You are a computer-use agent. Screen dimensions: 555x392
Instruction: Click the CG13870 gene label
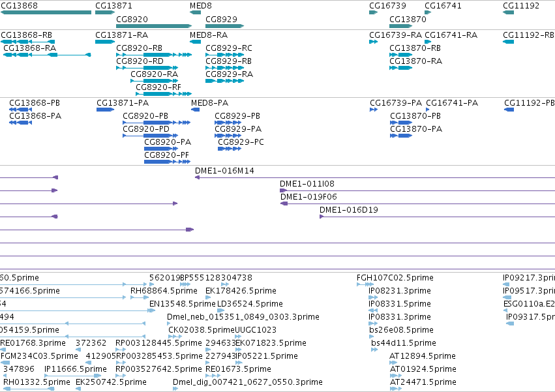tap(408, 19)
